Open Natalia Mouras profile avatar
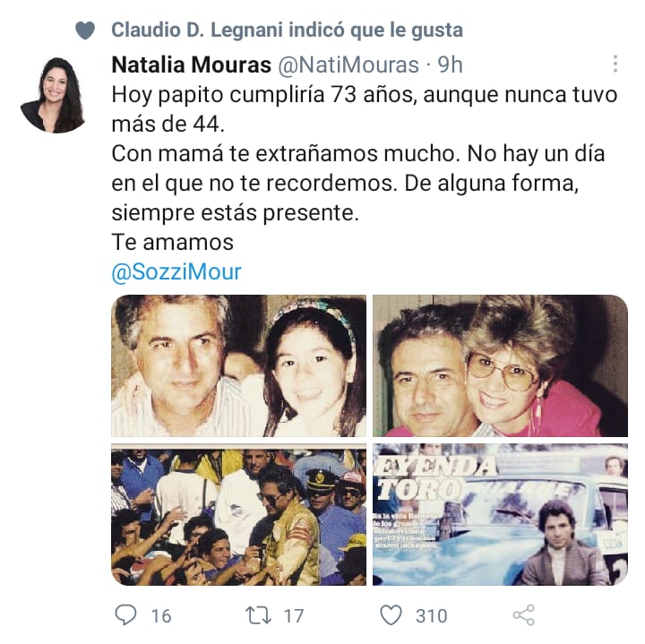The width and height of the screenshot is (645, 644). coord(53,96)
